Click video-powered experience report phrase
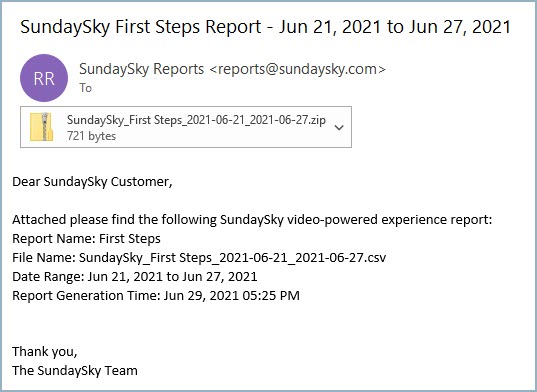 coord(390,219)
